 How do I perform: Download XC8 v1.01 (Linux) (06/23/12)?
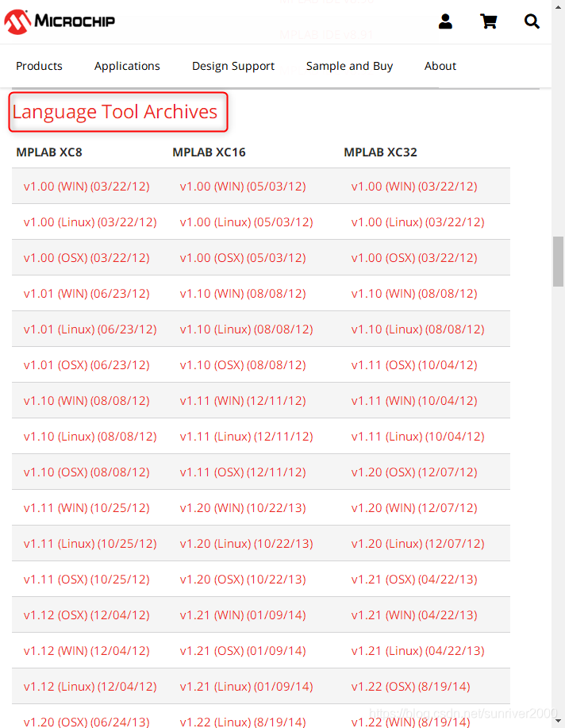point(90,329)
